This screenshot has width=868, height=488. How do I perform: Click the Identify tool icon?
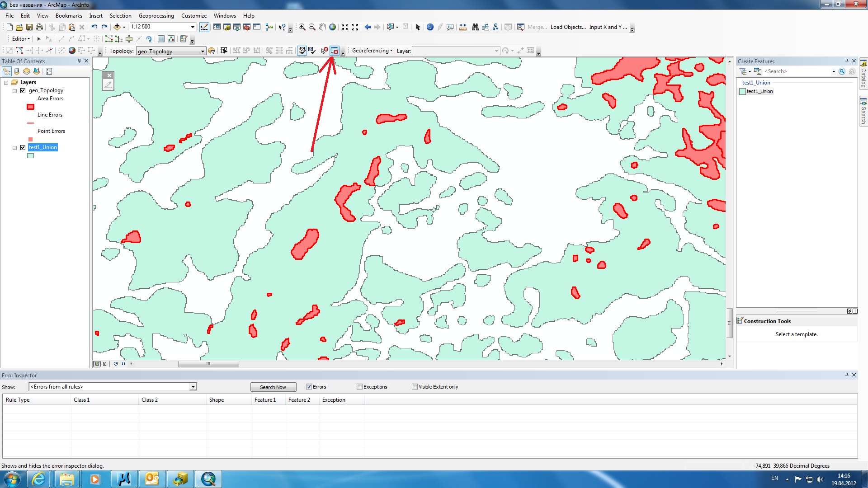coord(430,27)
